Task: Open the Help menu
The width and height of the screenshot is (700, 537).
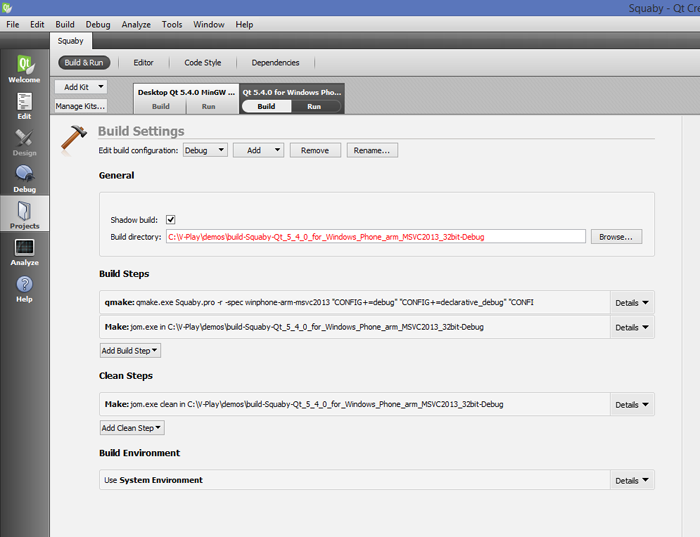Action: pyautogui.click(x=244, y=25)
